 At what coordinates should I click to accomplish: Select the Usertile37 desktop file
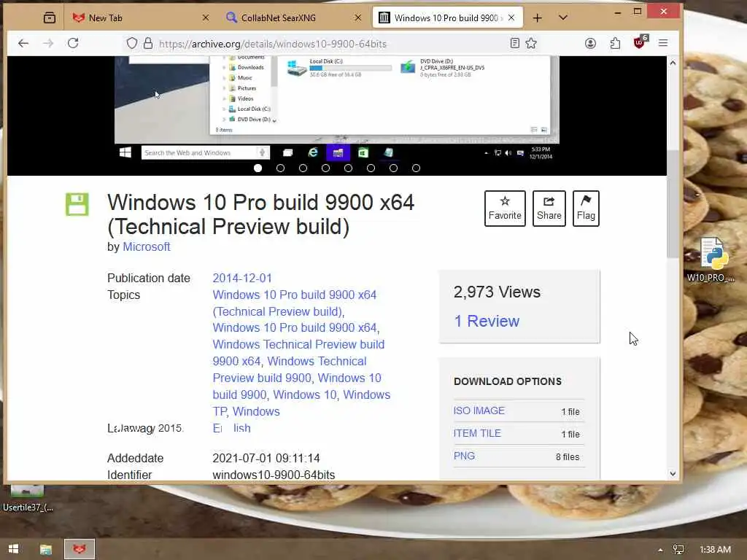coord(28,498)
